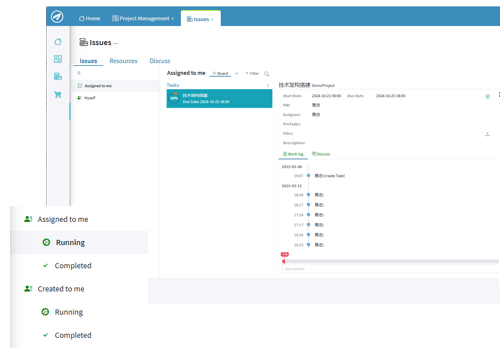The height and width of the screenshot is (360, 500).
Task: Click the upload icon in Files row
Action: click(x=487, y=134)
